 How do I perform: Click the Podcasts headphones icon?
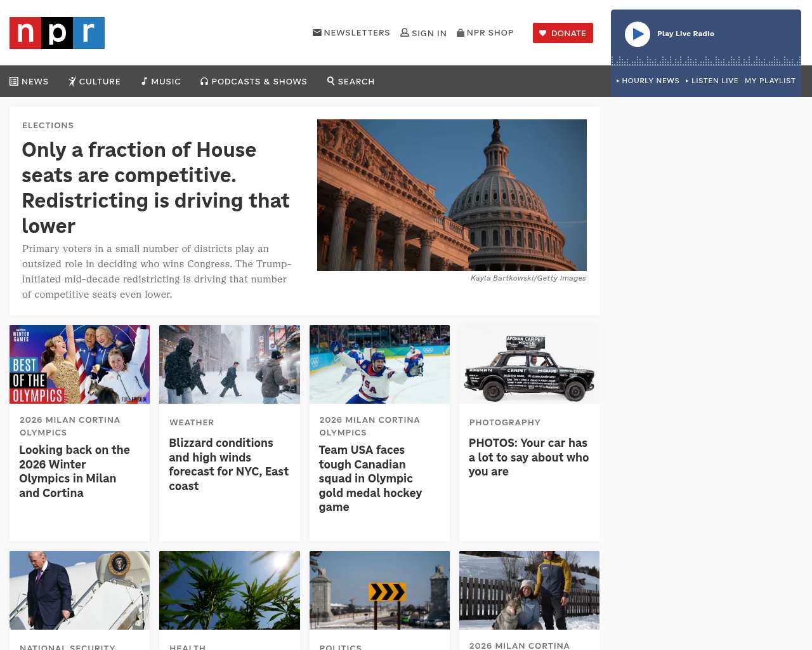click(x=204, y=81)
